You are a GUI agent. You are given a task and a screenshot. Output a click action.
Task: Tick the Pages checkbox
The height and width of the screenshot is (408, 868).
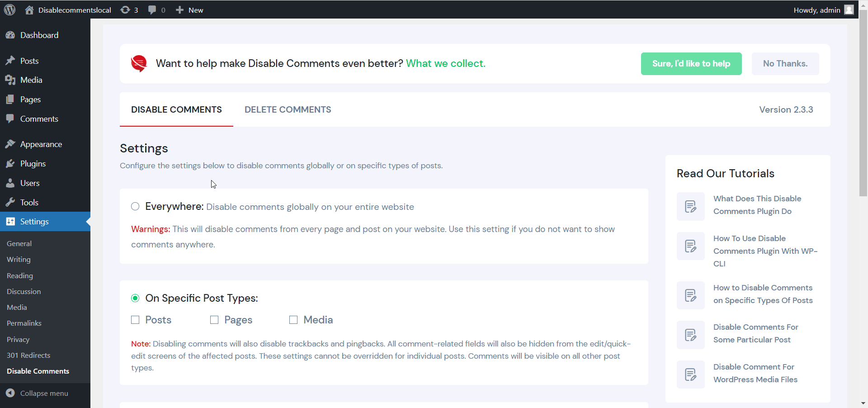click(x=214, y=320)
